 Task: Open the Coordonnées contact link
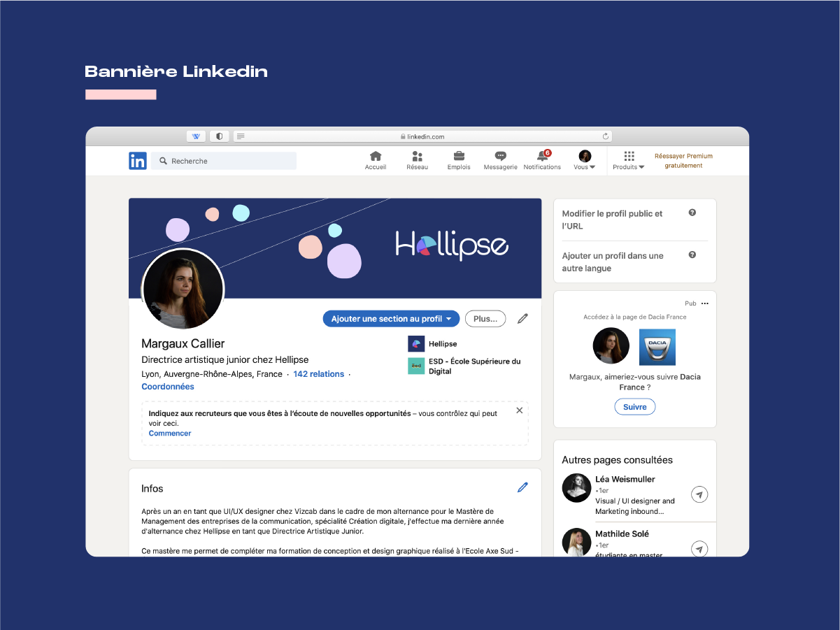pos(168,387)
